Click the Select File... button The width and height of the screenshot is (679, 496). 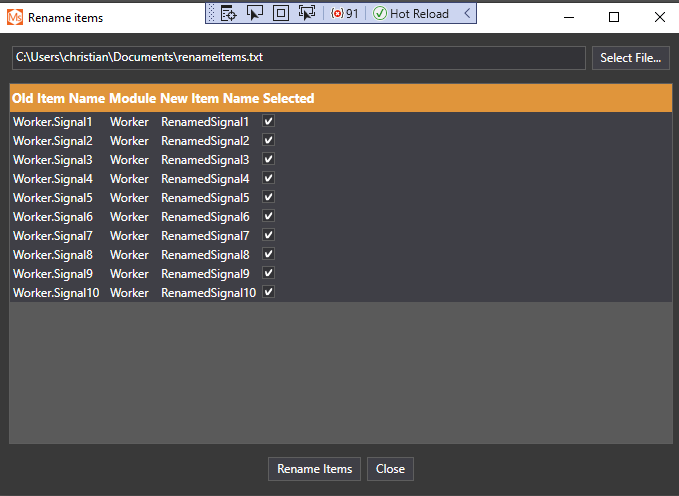[630, 58]
